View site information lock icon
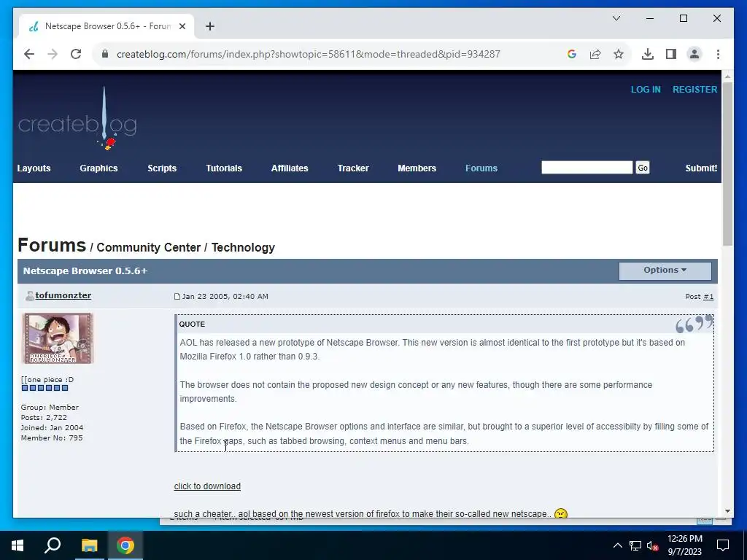The image size is (747, 560). click(x=105, y=54)
